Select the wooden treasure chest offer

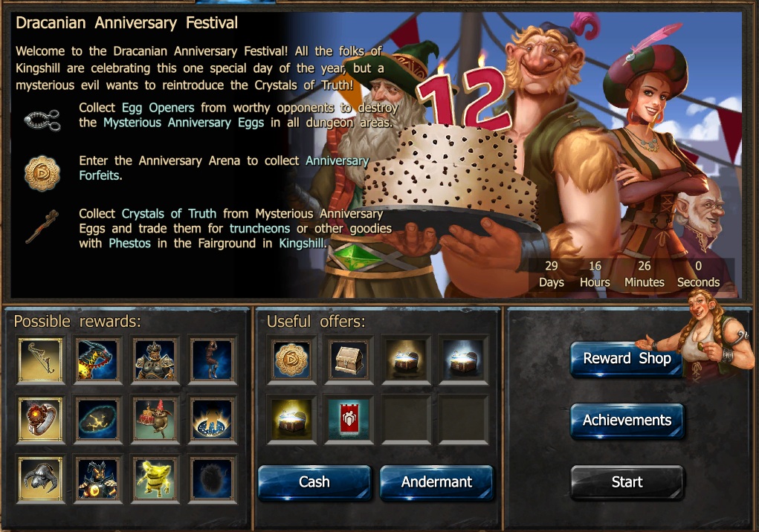(x=349, y=360)
